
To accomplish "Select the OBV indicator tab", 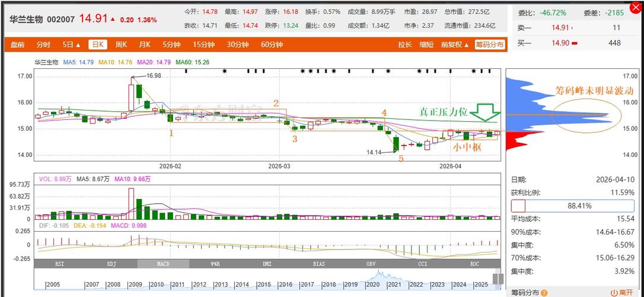I will (x=371, y=264).
